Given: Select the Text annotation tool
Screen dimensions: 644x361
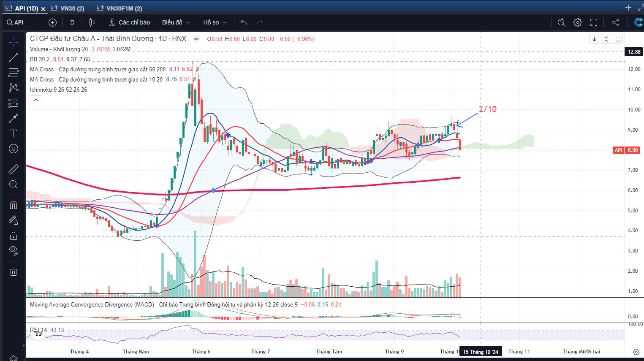Looking at the screenshot, I should coord(14,133).
